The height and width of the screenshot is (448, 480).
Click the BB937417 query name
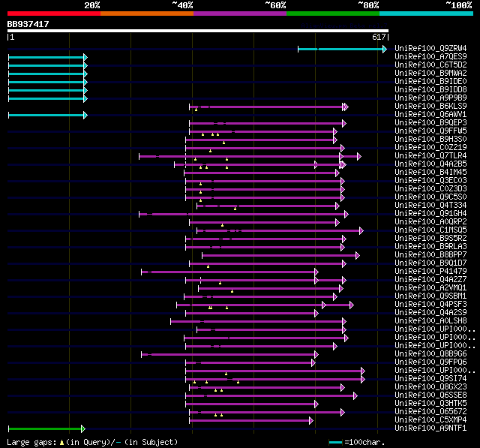click(x=28, y=24)
